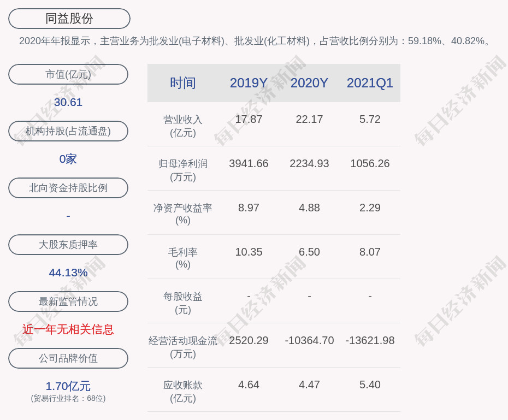Select the 2021Q1 cash flow value -13621.98
Viewport: 508px width, 420px height.
(370, 340)
